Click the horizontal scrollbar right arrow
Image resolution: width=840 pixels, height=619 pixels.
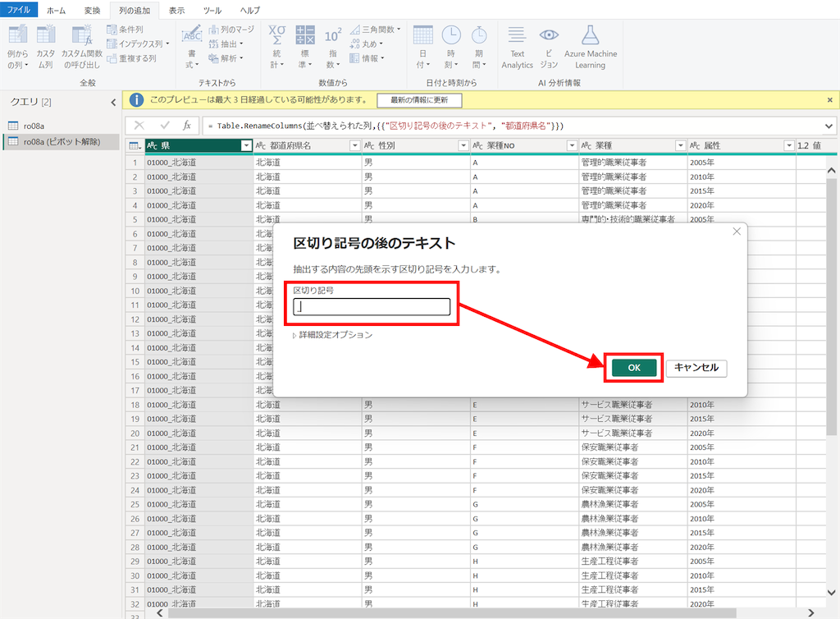811,612
